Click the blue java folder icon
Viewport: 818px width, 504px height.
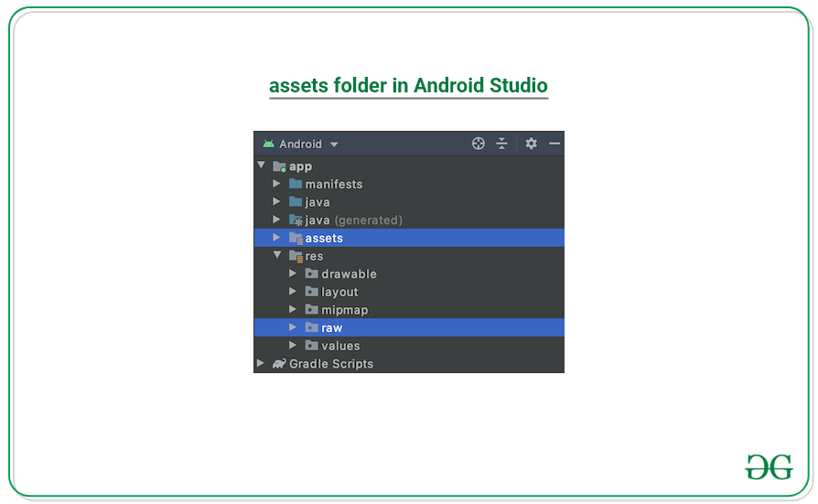click(x=296, y=201)
